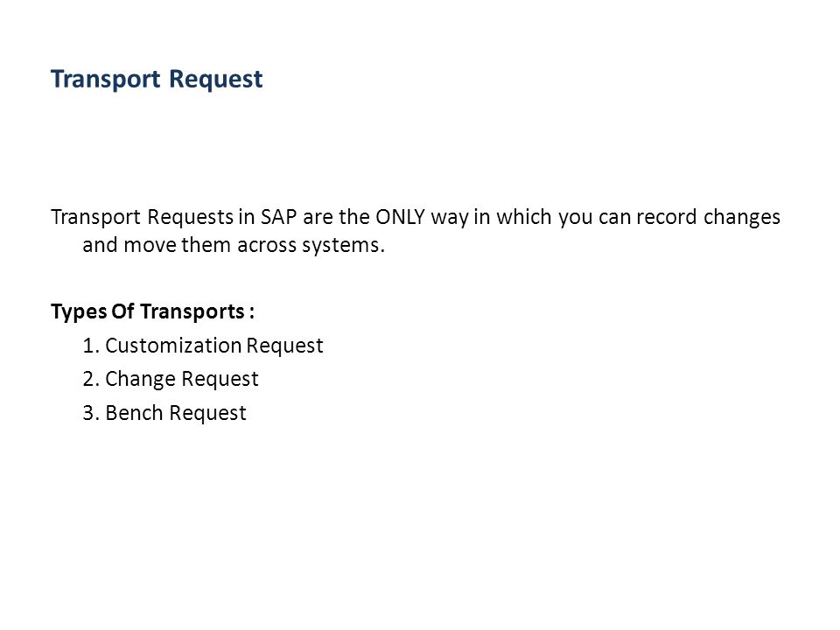This screenshot has height=630, width=840.
Task: Place cursor on 'and move them' line
Action: pyautogui.click(x=234, y=245)
